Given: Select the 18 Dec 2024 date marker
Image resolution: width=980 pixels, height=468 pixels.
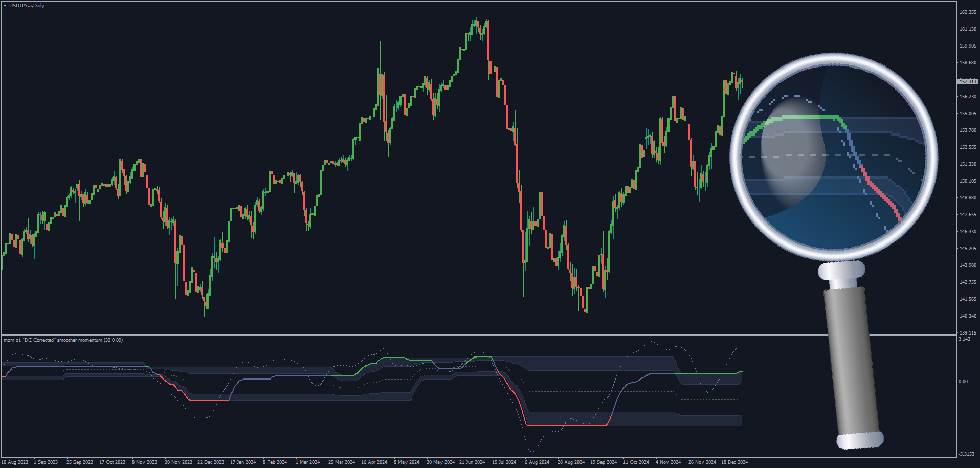Looking at the screenshot, I should coord(734,462).
